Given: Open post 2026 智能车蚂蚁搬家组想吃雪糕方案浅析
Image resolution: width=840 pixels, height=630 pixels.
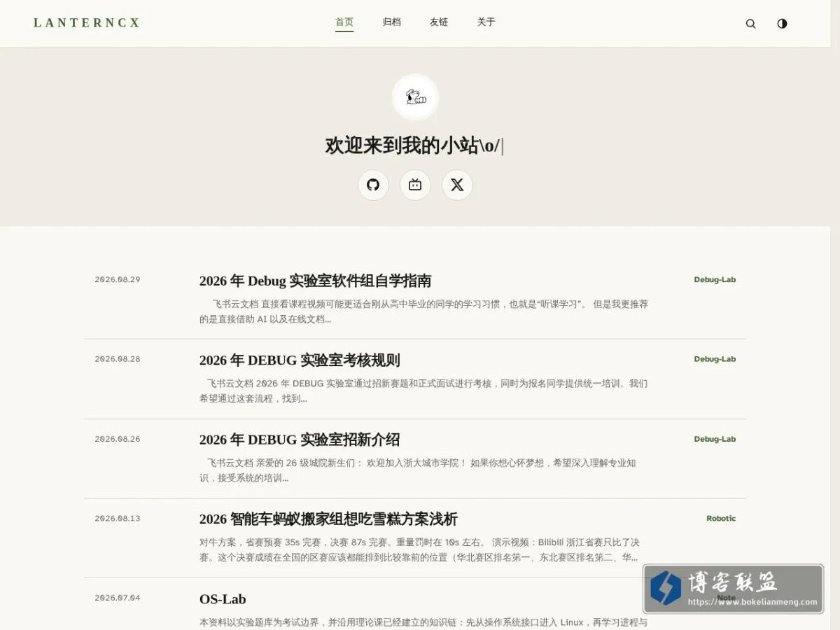Looking at the screenshot, I should (328, 519).
